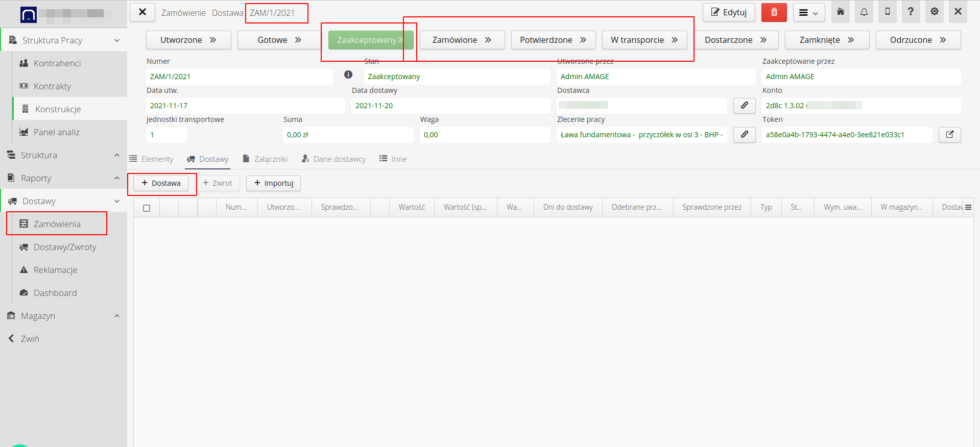Click the link icon next to Dostawca
The height and width of the screenshot is (447, 980).
tap(744, 106)
